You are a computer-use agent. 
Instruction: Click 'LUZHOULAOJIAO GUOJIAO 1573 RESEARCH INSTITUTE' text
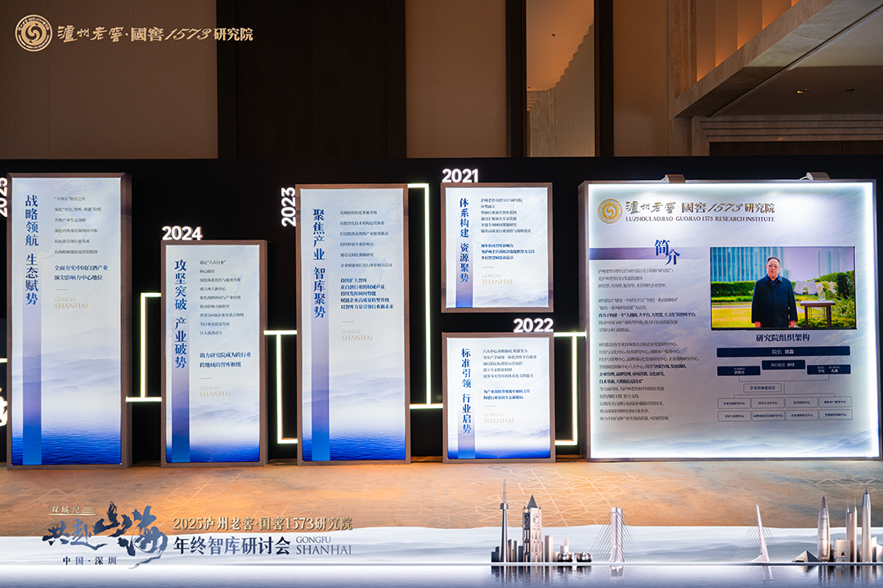pos(700,219)
